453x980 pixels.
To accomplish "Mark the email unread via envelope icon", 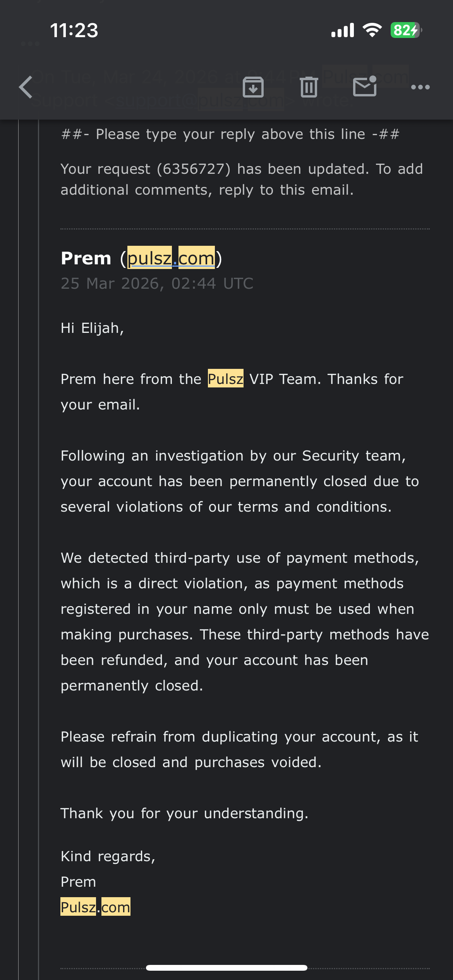I will pyautogui.click(x=365, y=86).
